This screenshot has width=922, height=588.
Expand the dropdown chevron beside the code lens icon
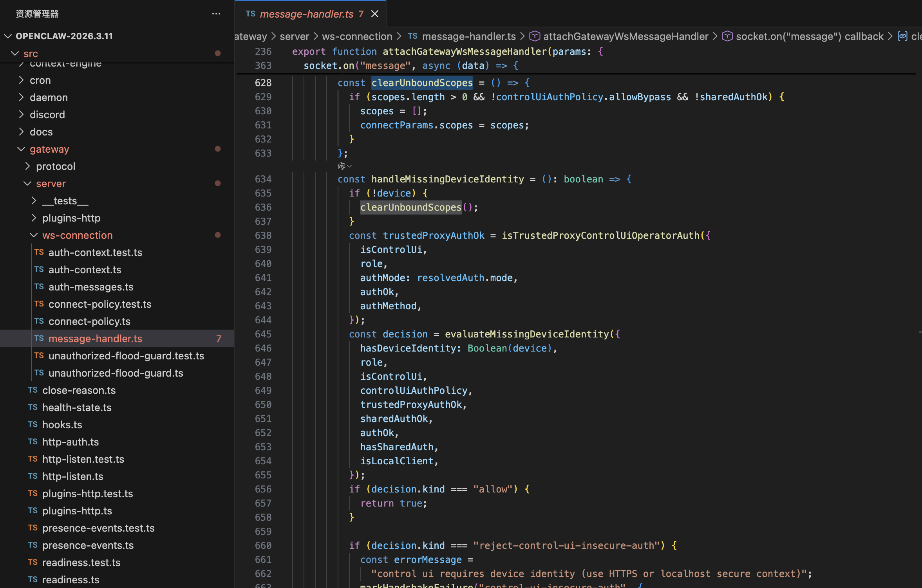(350, 166)
